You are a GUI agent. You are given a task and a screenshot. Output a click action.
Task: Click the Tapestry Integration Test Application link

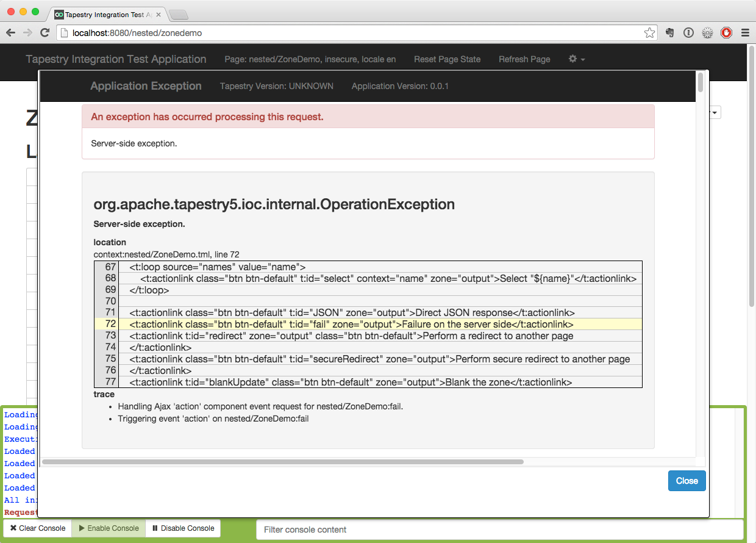pyautogui.click(x=116, y=59)
